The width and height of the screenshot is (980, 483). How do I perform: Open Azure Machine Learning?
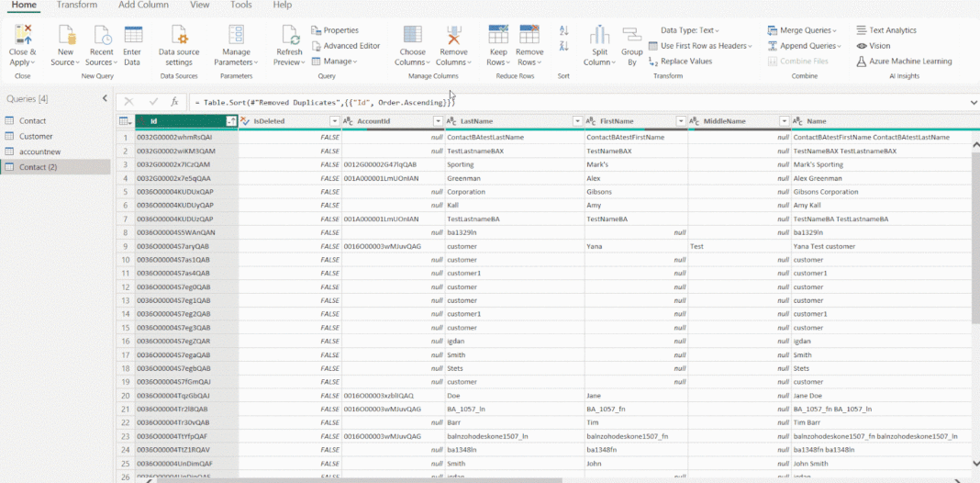tap(903, 61)
